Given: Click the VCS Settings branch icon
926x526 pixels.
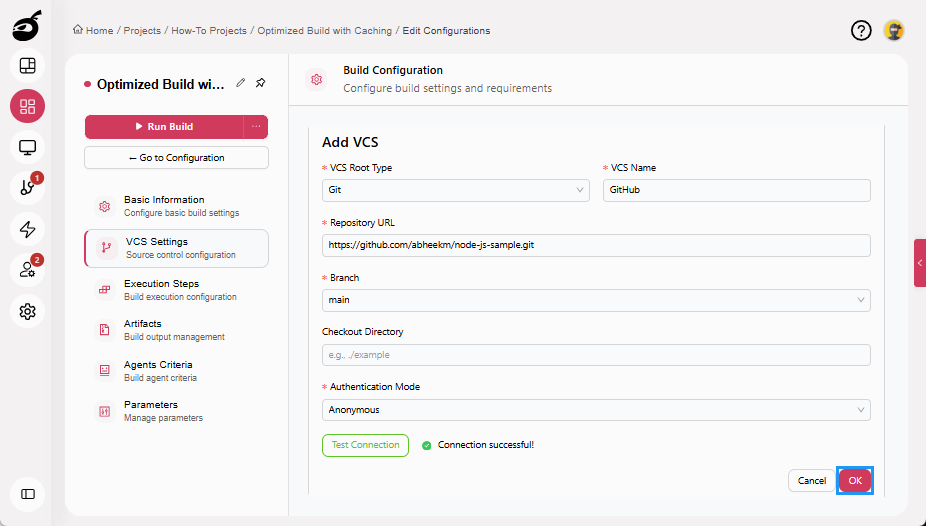Looking at the screenshot, I should [x=106, y=248].
